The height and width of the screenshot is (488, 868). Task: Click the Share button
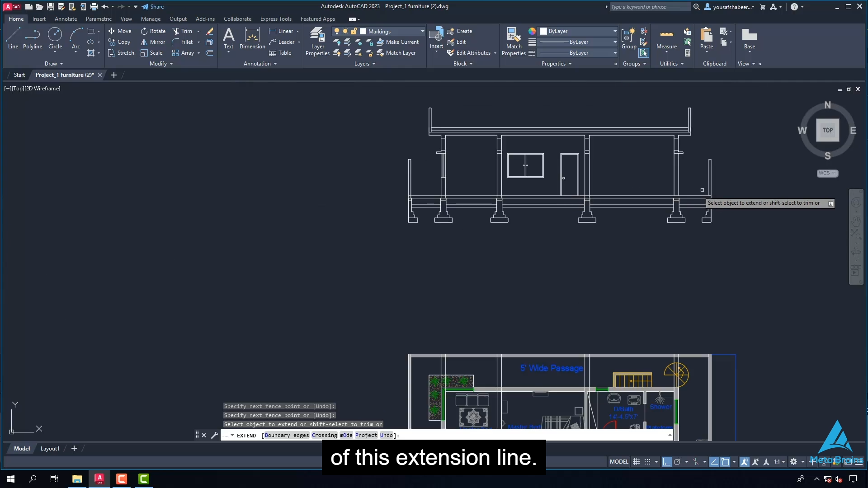pos(153,6)
